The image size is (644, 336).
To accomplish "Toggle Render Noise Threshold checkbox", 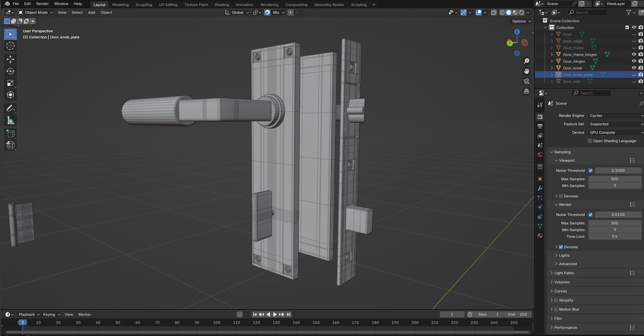I will [x=590, y=215].
